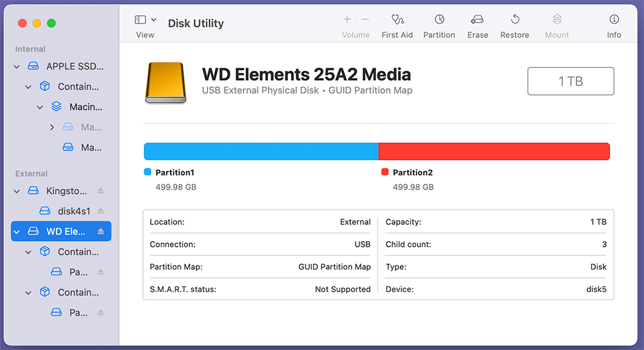Viewport: 644px width, 350px height.
Task: Select the last Pa... partition volume
Action: tap(69, 313)
